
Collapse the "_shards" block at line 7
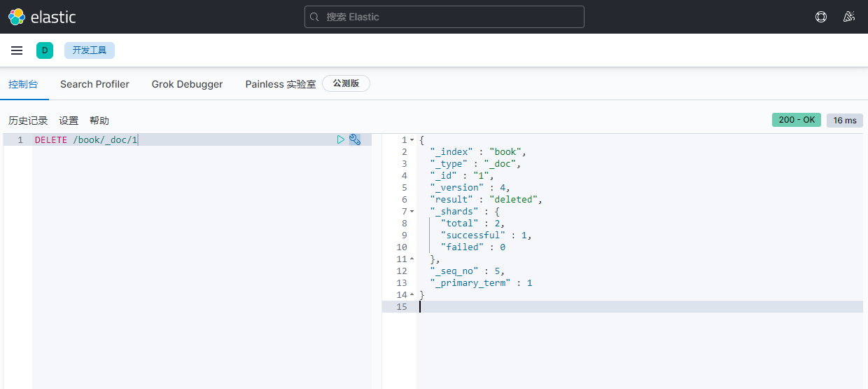coord(412,212)
